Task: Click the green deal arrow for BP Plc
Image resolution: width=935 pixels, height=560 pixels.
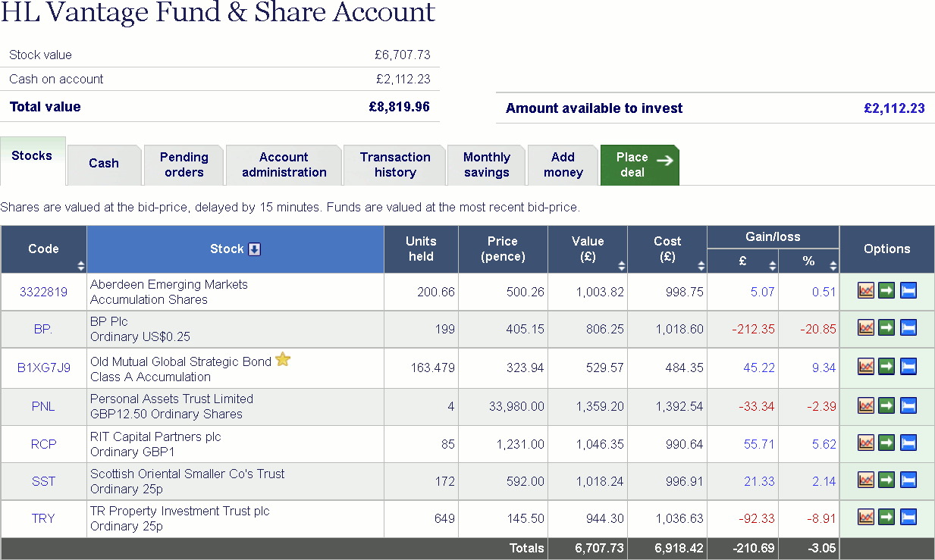Action: (886, 328)
